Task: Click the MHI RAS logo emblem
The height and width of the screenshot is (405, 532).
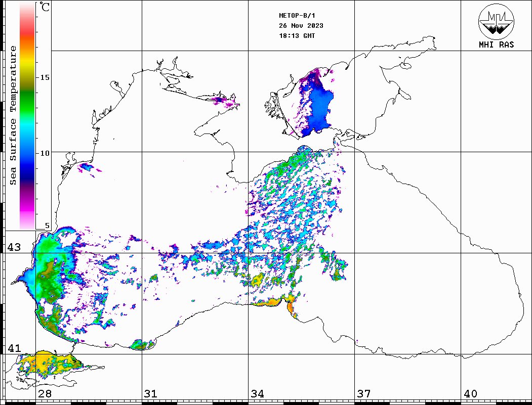Action: tap(496, 21)
